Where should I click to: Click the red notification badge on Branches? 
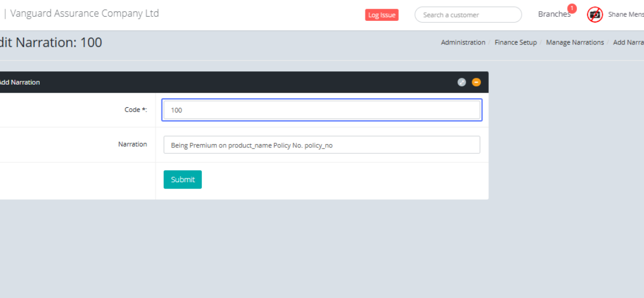[572, 9]
